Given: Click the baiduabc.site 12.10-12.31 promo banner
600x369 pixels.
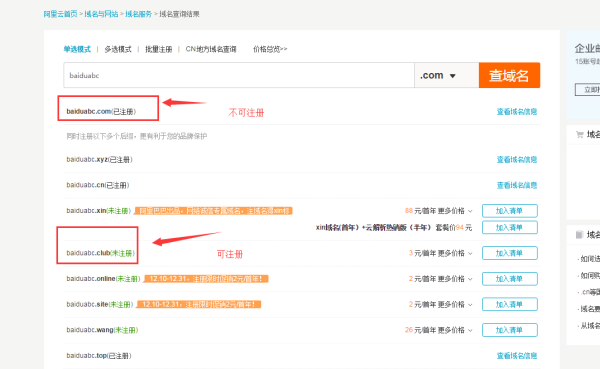Looking at the screenshot, I should pyautogui.click(x=199, y=305).
